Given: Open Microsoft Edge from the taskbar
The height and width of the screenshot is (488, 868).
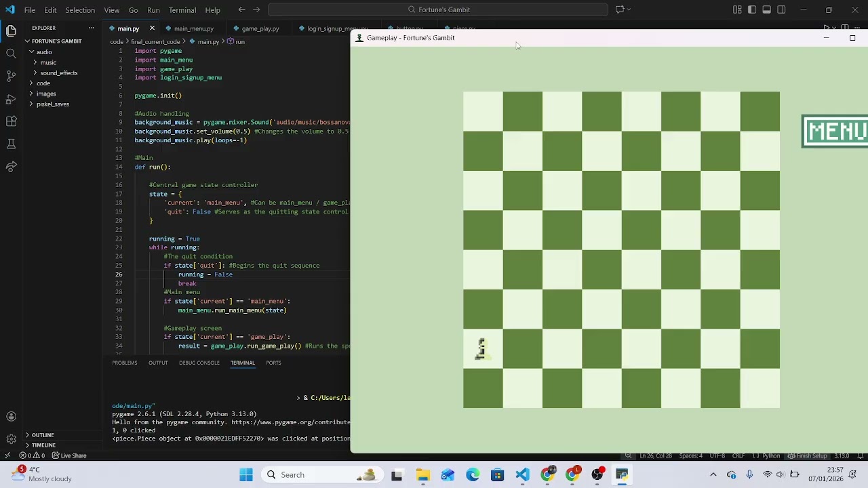Looking at the screenshot, I should coord(473,475).
